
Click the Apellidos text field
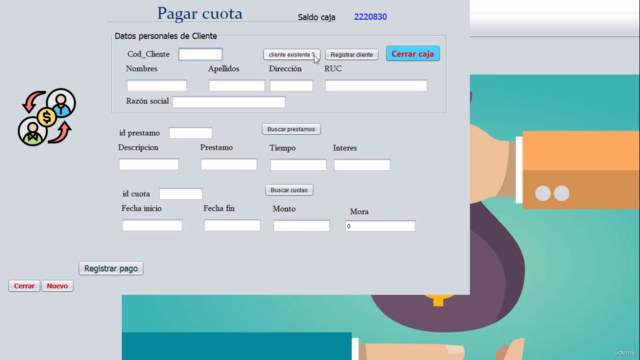tap(237, 86)
